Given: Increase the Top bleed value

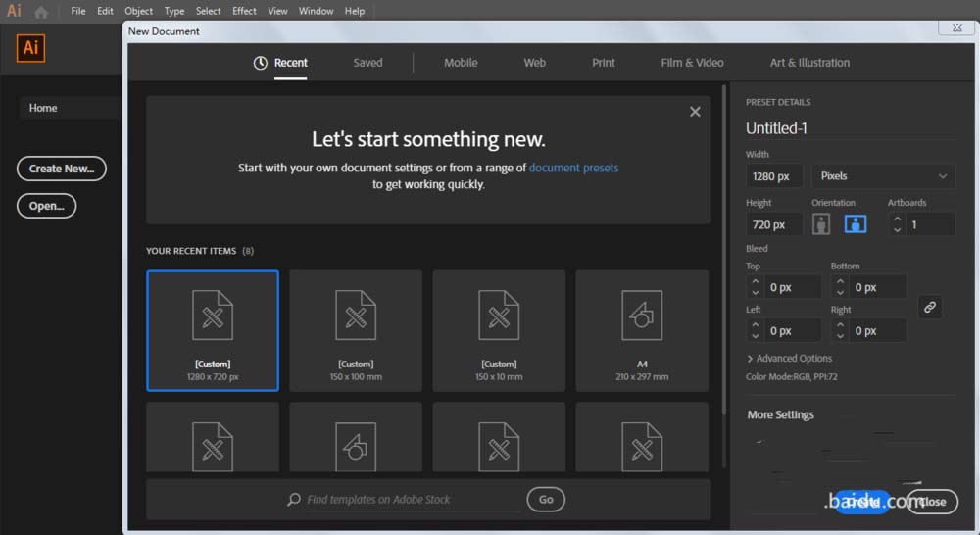Looking at the screenshot, I should click(755, 282).
